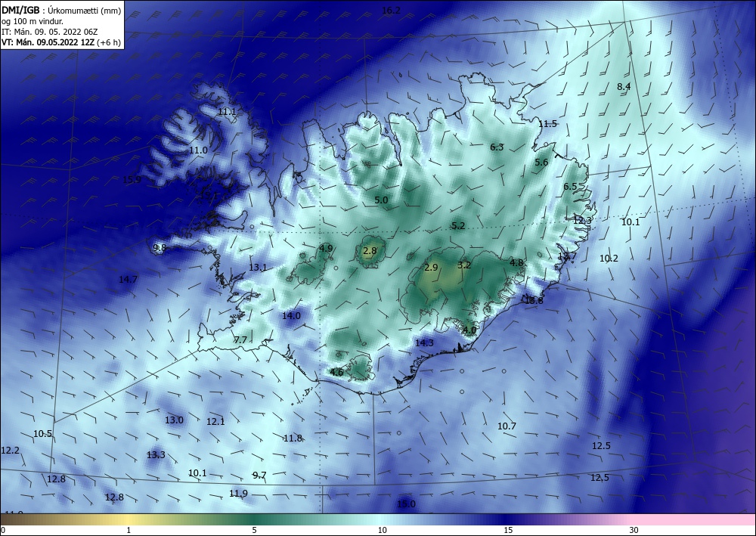Viewport: 756px width, 536px height.
Task: Click the '15' tick on the color scale
Action: coord(508,530)
